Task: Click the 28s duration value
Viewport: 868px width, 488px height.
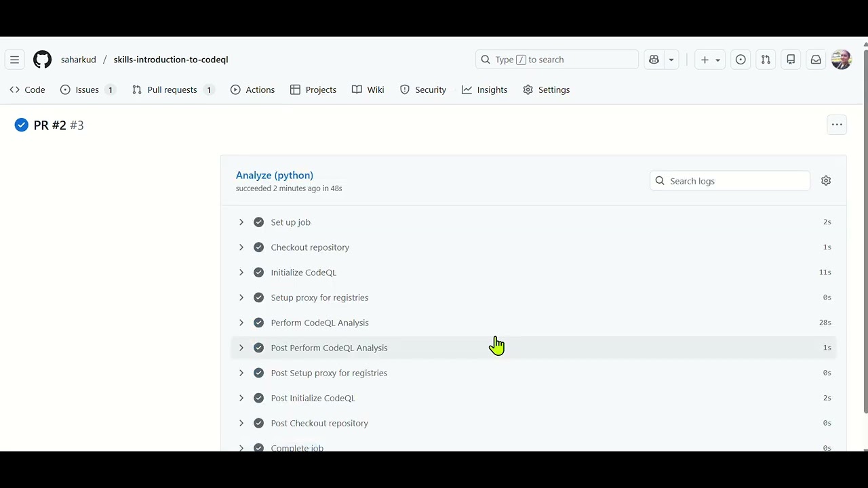Action: point(825,323)
